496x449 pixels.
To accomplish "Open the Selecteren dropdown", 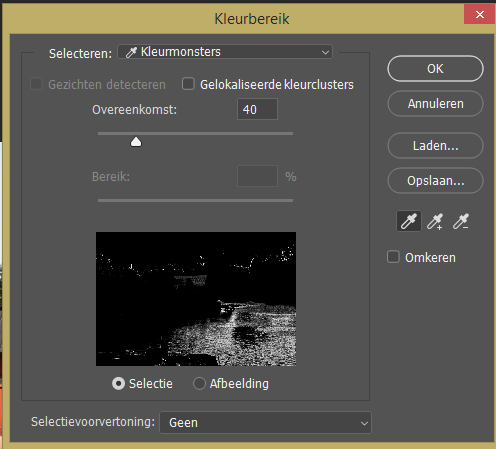I will tap(225, 52).
